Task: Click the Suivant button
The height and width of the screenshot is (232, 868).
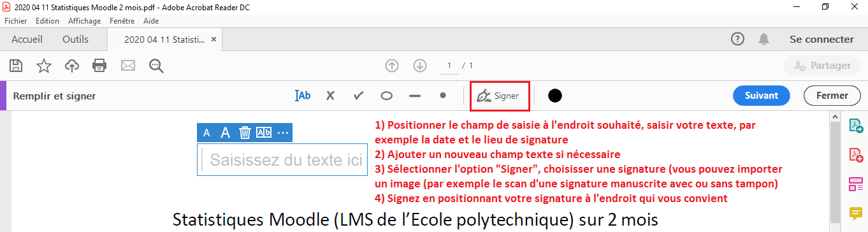Action: [762, 96]
